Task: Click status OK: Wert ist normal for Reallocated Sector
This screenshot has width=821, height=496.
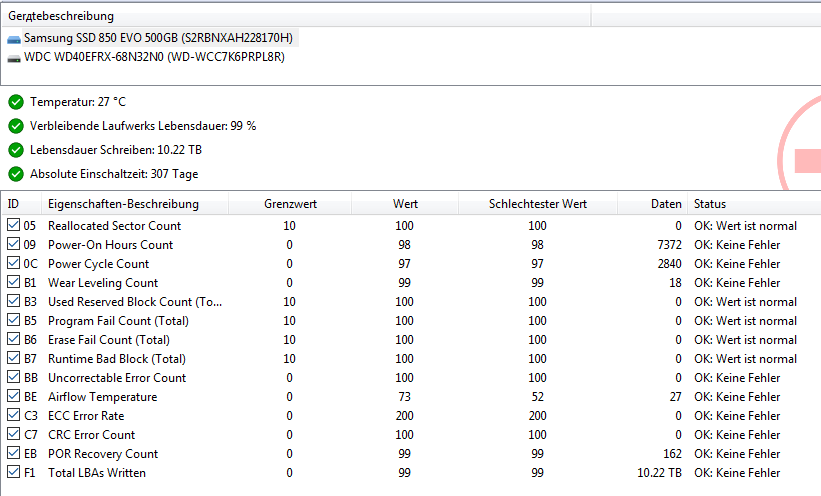Action: (746, 226)
